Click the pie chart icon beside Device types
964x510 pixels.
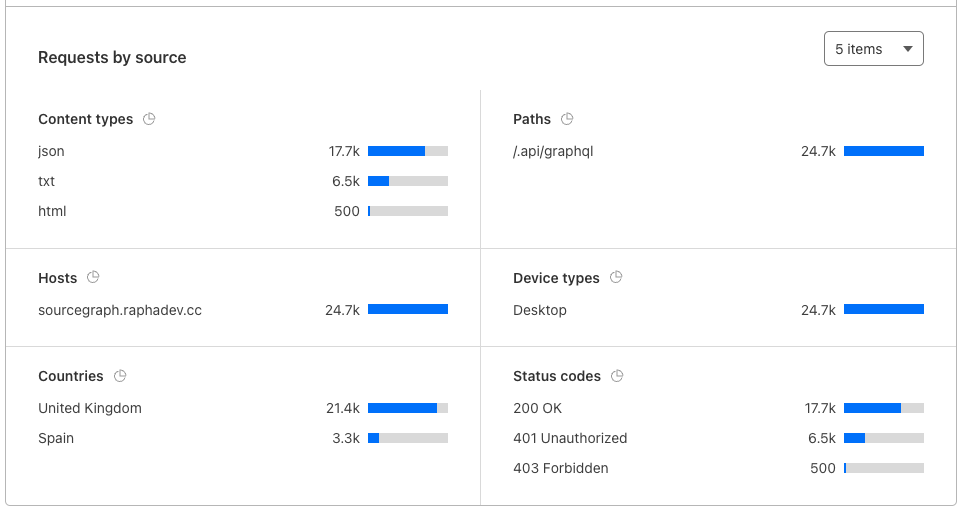coord(616,278)
